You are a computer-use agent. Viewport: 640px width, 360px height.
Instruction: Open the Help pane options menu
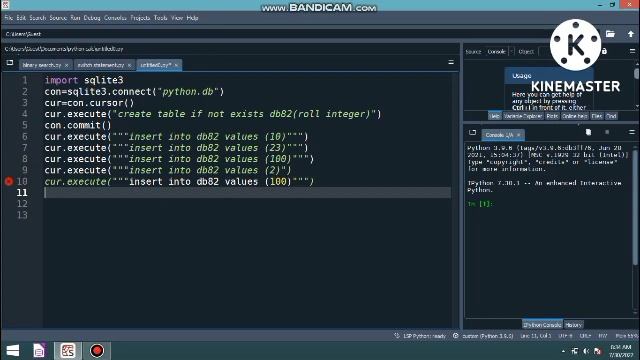(x=632, y=51)
